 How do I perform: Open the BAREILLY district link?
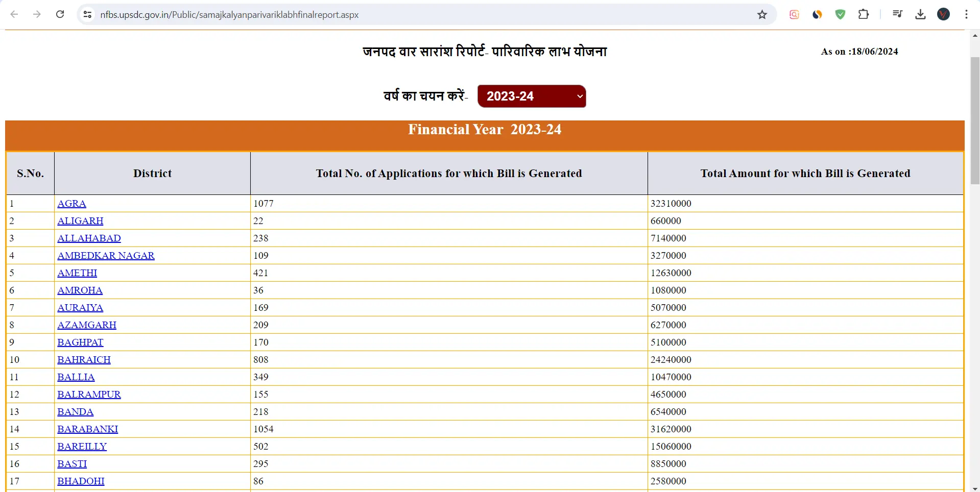click(x=82, y=446)
